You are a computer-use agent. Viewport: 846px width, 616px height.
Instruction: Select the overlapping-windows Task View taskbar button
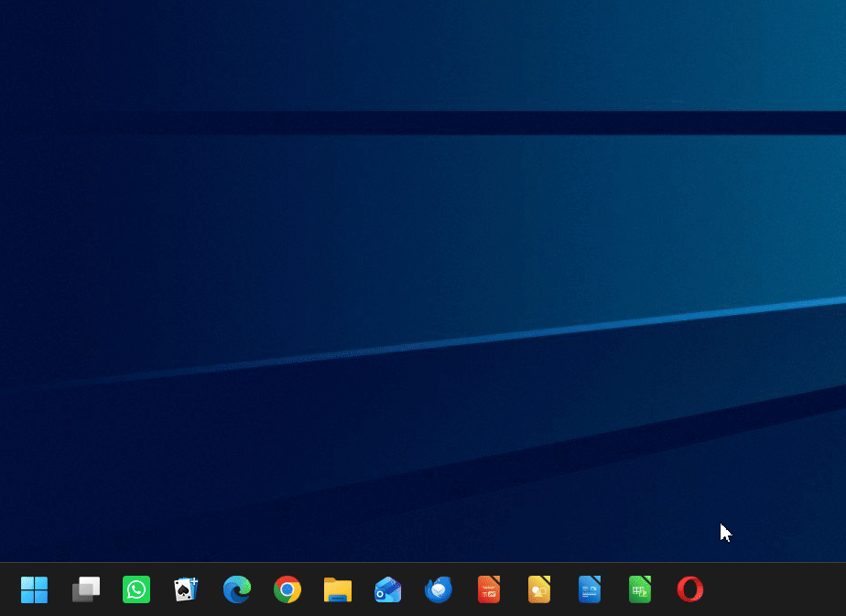86,589
